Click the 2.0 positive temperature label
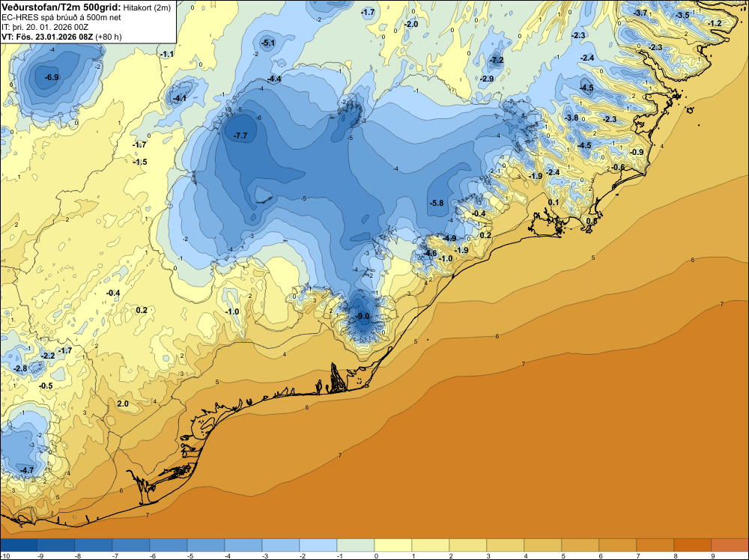 click(123, 404)
